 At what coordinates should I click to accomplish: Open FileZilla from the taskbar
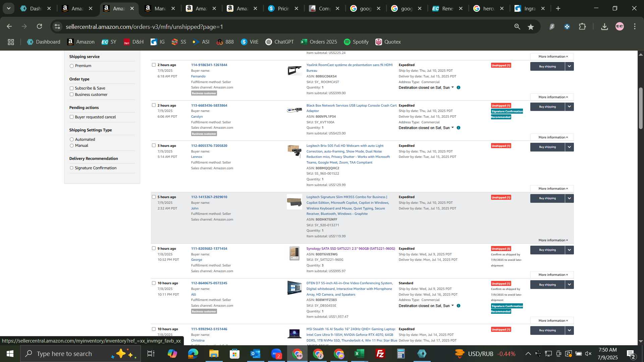pos(380,354)
